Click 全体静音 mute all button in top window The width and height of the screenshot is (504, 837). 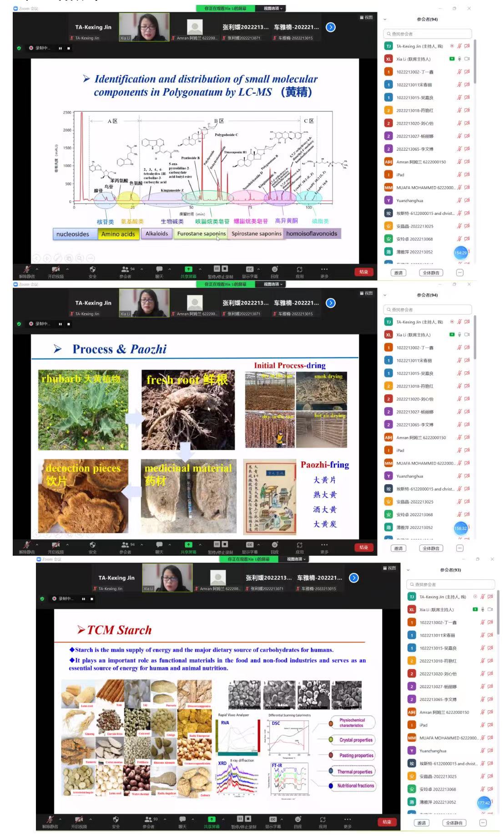click(x=431, y=273)
